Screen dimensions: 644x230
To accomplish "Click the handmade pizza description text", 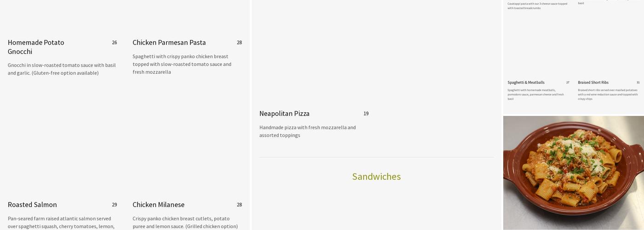I will tap(307, 131).
